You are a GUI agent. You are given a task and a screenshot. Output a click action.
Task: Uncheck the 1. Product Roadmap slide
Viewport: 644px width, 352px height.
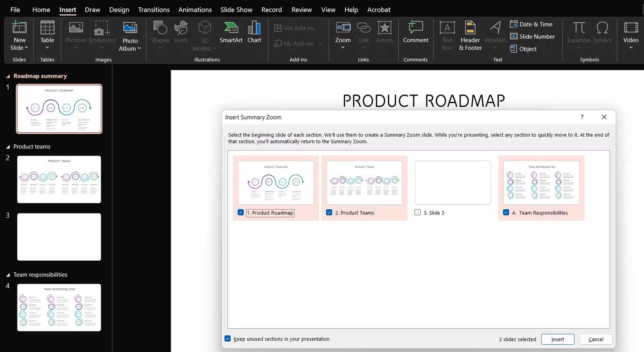tap(240, 212)
